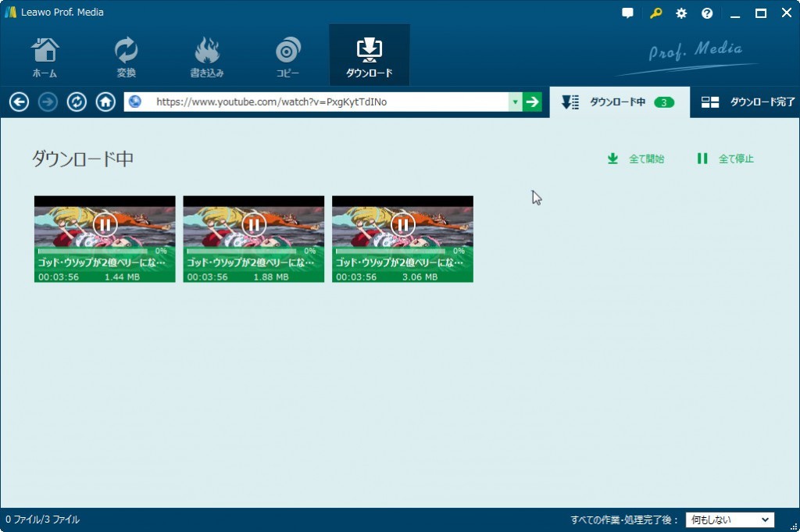This screenshot has height=532, width=800.
Task: Select the title of 1.44 MB video
Action: point(102,262)
